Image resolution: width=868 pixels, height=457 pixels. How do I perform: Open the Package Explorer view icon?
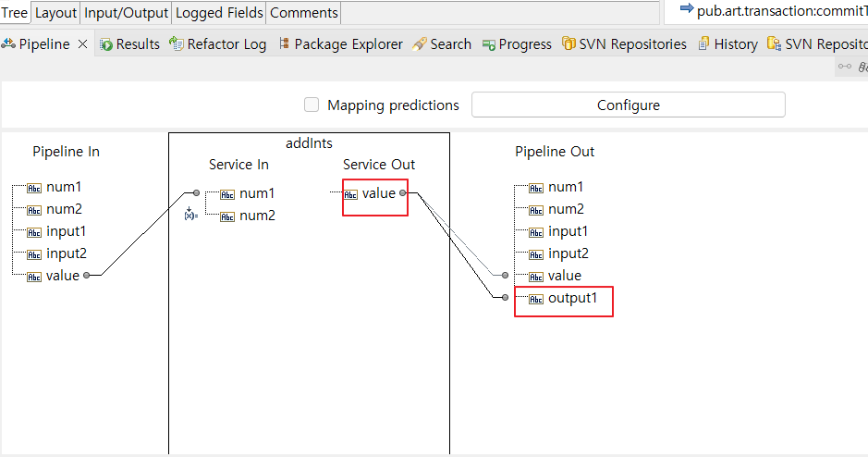(284, 43)
